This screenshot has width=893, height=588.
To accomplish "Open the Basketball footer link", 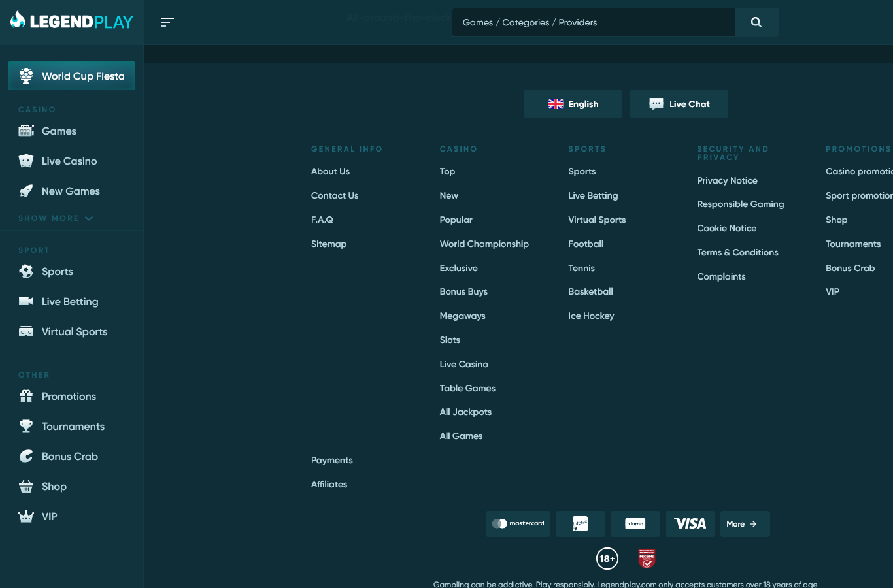I will (590, 291).
